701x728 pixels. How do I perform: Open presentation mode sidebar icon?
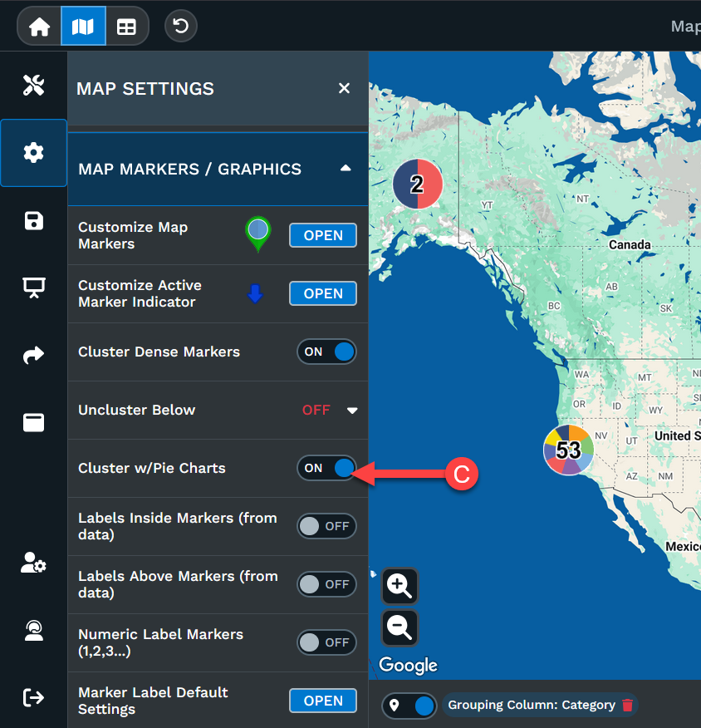click(33, 288)
